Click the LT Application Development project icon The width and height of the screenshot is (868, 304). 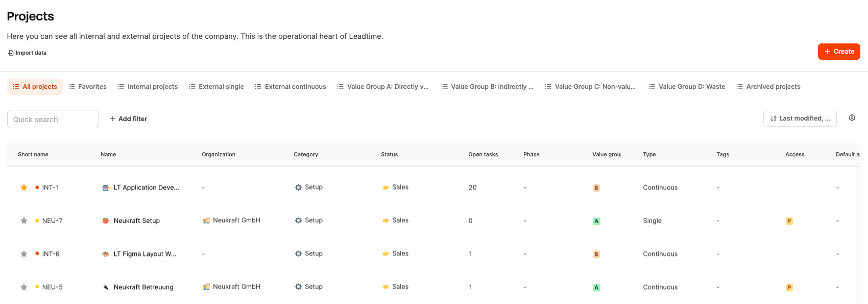[x=106, y=188]
